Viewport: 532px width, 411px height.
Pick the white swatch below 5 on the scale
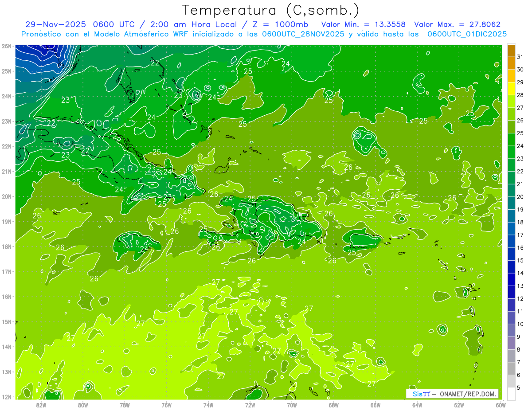point(511,394)
